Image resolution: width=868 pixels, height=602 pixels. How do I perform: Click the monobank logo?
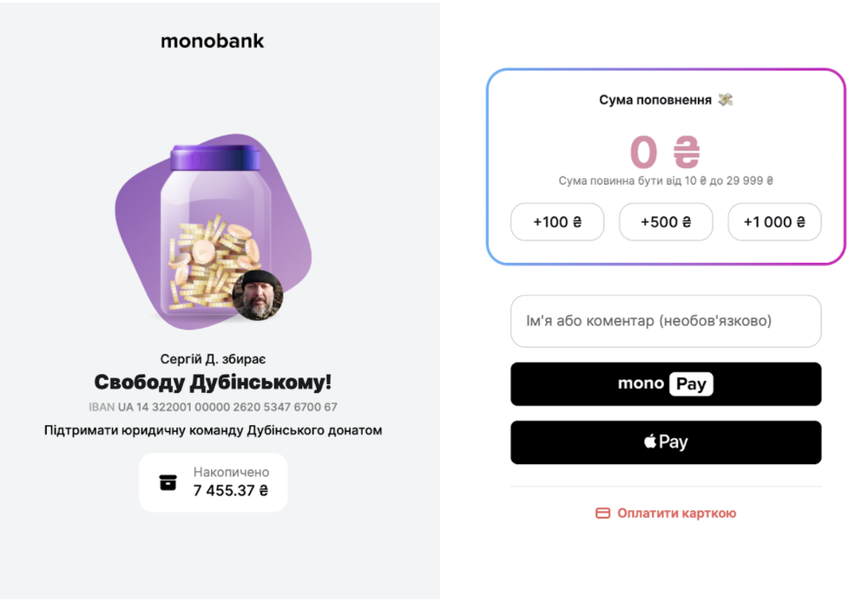tap(212, 41)
